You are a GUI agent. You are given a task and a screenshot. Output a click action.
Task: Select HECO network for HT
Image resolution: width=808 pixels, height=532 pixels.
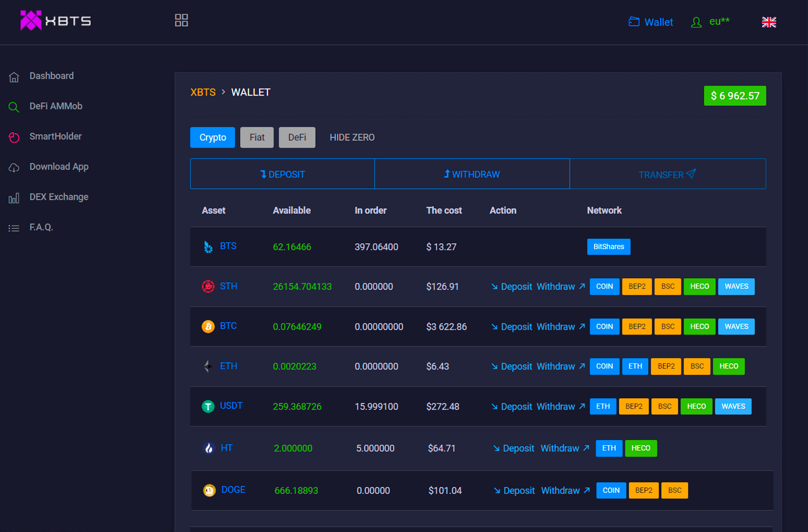(x=641, y=448)
